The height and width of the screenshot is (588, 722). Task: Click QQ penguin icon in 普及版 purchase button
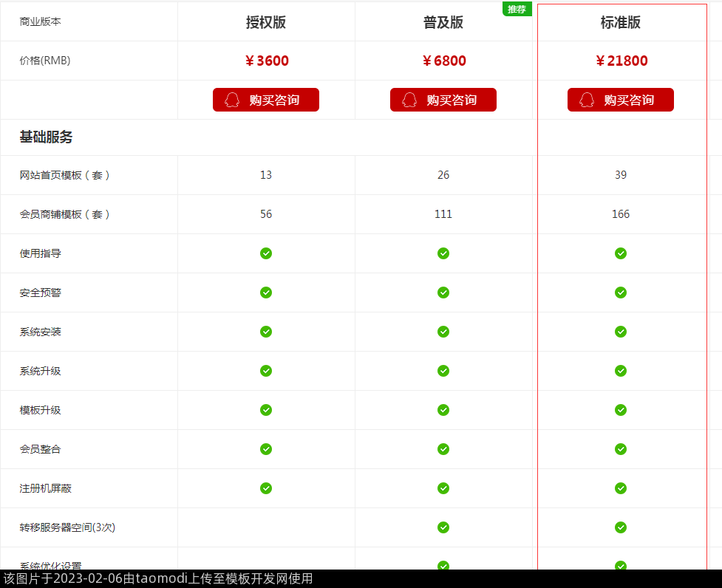[x=409, y=100]
